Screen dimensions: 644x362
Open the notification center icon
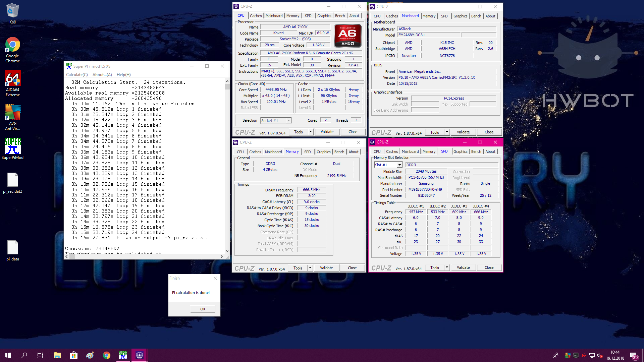(634, 355)
